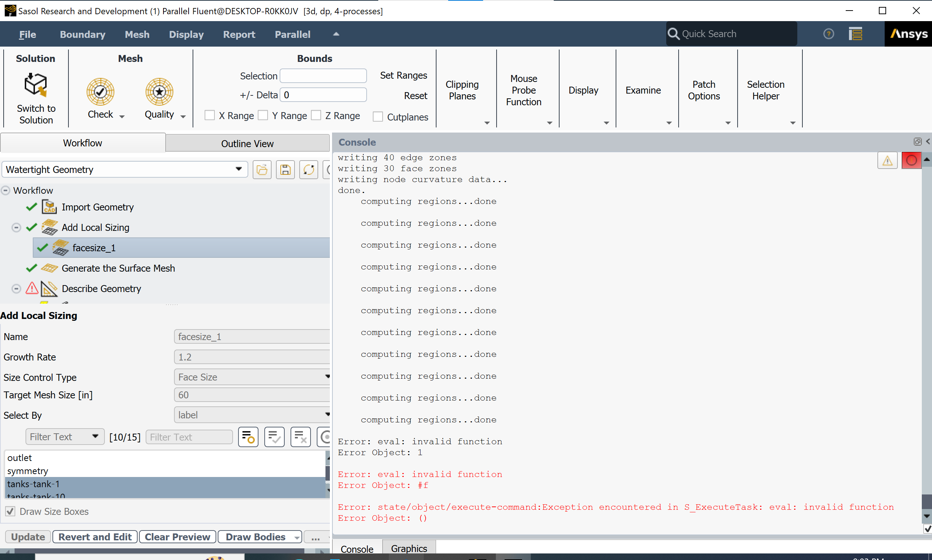Uncheck Draw Size Boxes
The height and width of the screenshot is (560, 932).
10,511
